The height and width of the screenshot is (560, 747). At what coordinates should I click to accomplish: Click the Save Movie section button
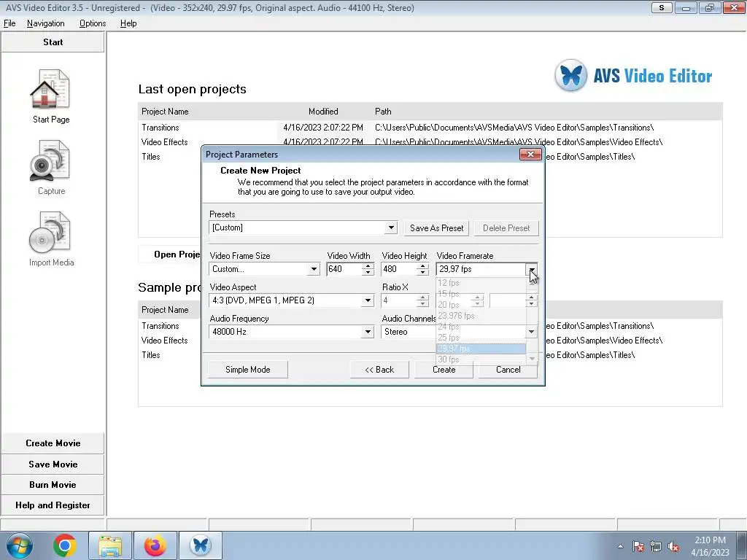coord(53,464)
